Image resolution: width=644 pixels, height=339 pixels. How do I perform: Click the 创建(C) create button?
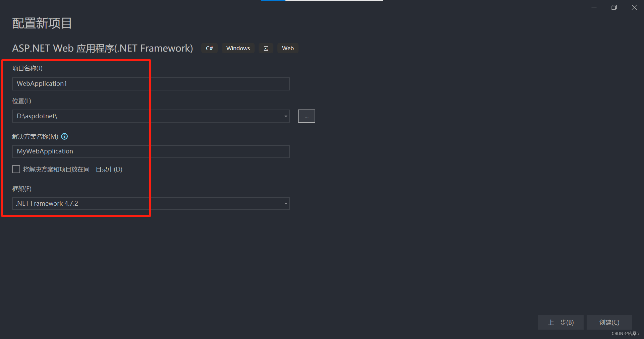click(x=609, y=322)
